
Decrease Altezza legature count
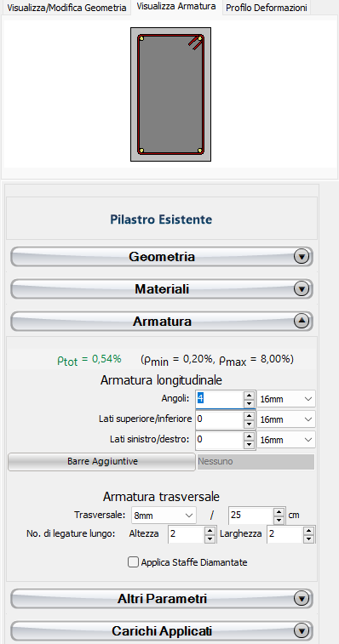[x=210, y=539]
